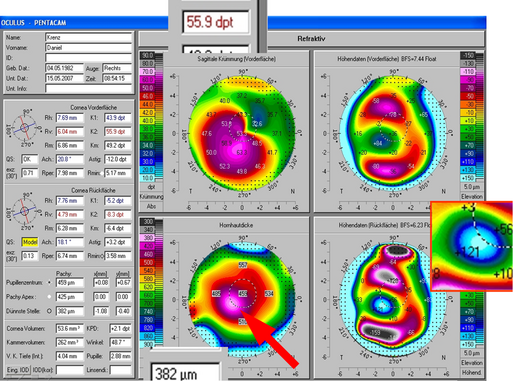Click the Dünnste Stelle value 382 µm
513x381 pixels.
(x=70, y=311)
